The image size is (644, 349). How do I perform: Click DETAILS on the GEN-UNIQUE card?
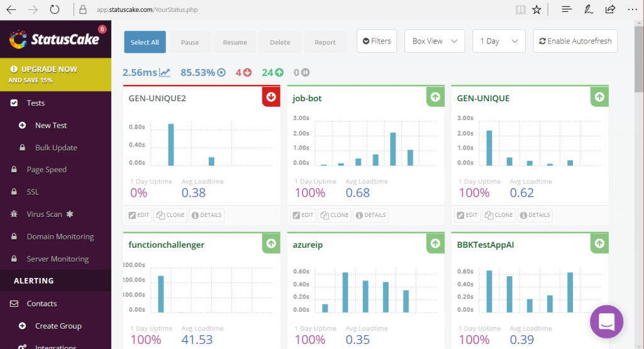pos(535,214)
